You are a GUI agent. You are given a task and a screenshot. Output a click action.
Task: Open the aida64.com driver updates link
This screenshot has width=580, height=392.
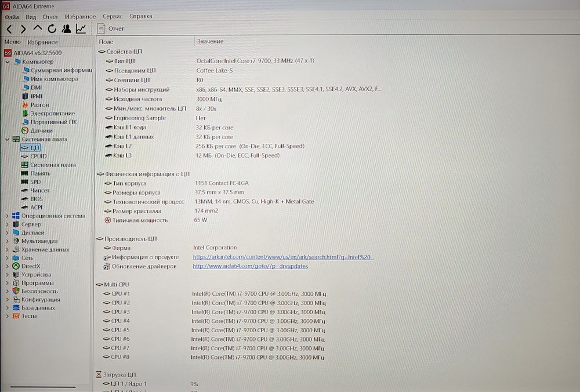pos(251,266)
